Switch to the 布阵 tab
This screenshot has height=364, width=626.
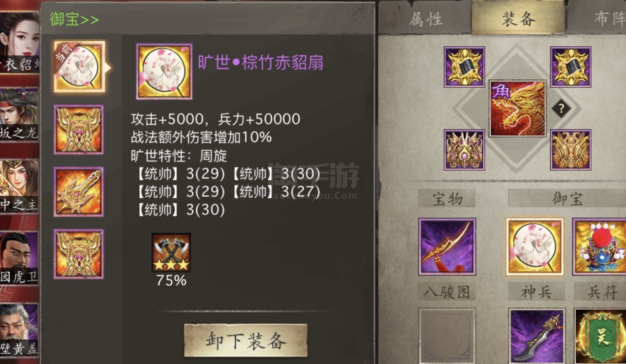pos(609,19)
